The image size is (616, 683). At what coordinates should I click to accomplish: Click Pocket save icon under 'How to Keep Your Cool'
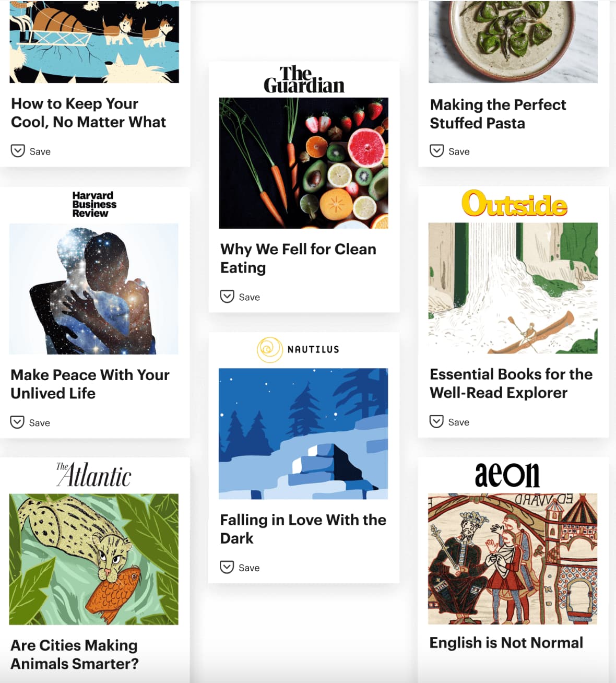pos(18,151)
